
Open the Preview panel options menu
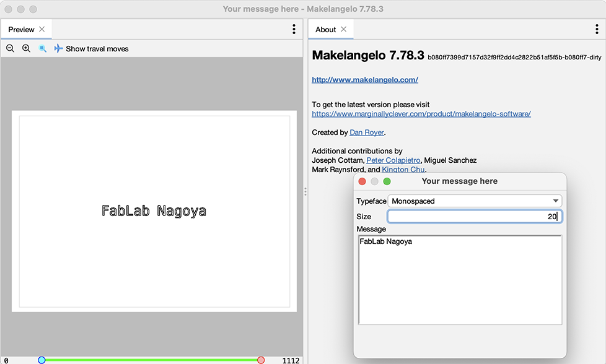[x=294, y=29]
